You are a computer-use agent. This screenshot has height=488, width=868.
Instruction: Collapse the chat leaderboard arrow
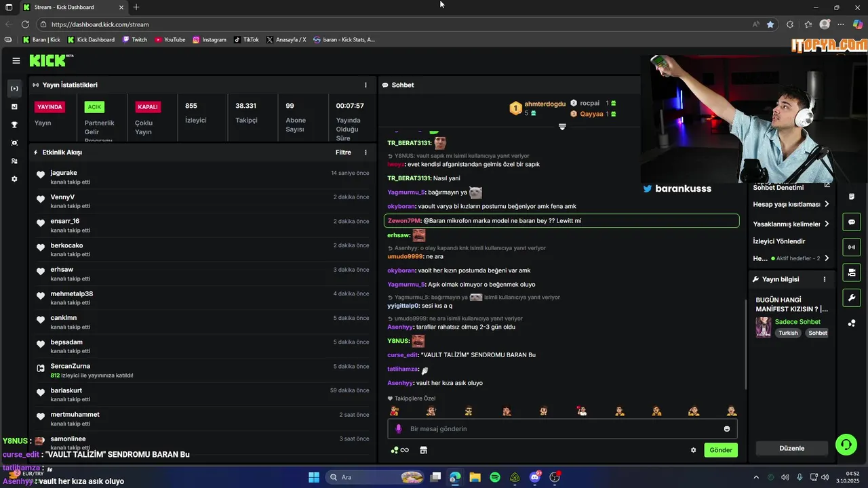[x=562, y=127]
